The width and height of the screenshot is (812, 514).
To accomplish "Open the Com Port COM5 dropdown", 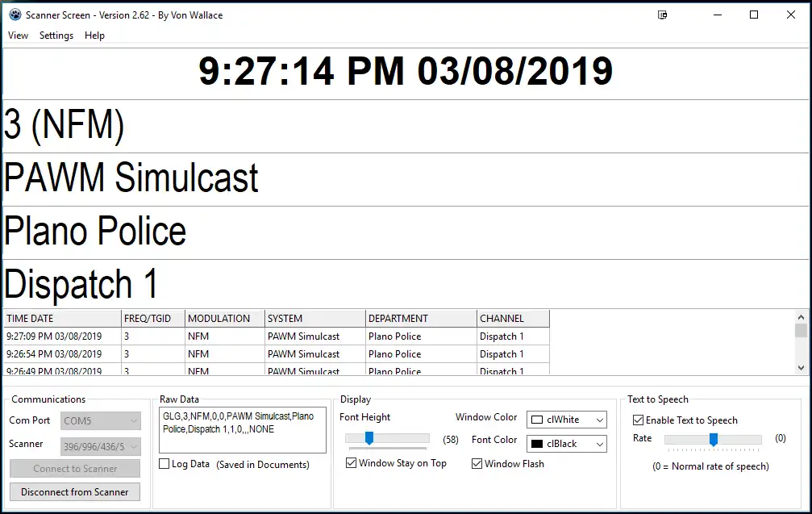I will (101, 420).
